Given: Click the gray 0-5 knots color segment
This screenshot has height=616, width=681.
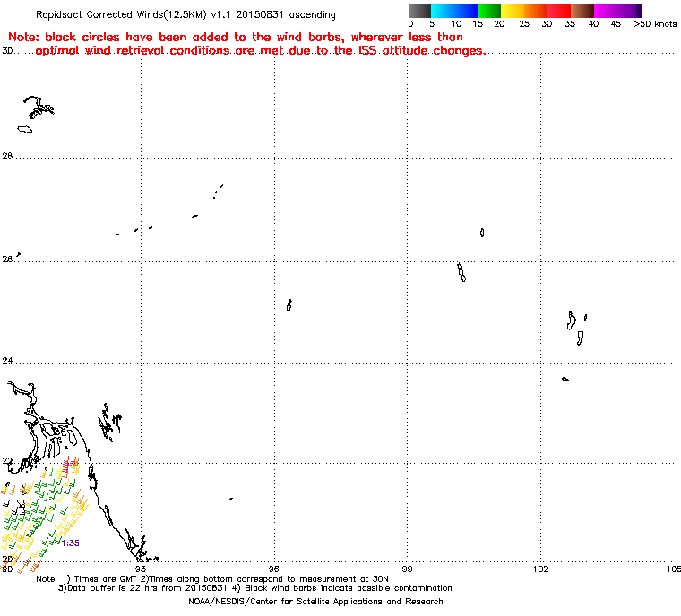Looking at the screenshot, I should [419, 11].
